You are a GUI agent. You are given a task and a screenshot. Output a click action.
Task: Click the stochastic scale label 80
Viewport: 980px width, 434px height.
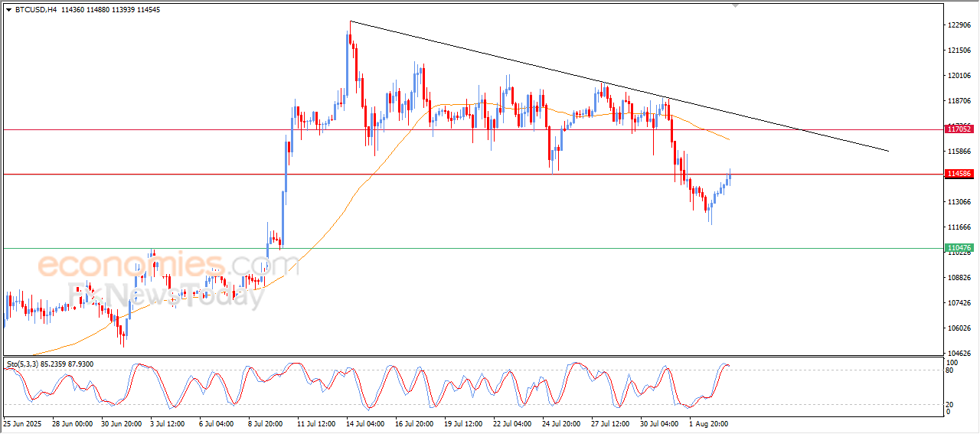951,370
